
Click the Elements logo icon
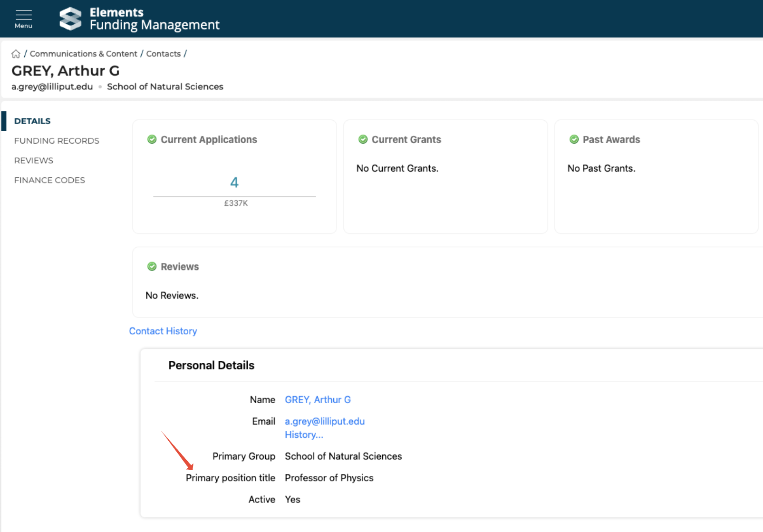[70, 19]
